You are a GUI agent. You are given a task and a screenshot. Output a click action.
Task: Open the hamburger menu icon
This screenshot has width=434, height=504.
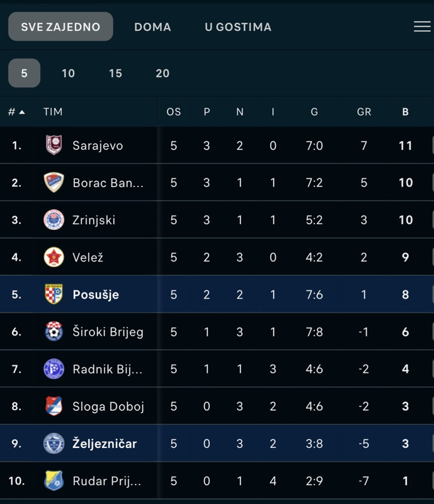[x=422, y=26]
